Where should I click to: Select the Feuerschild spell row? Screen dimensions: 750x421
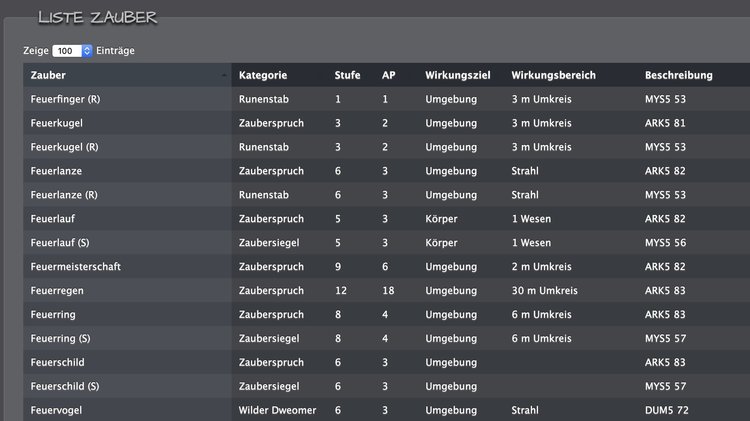click(x=59, y=363)
